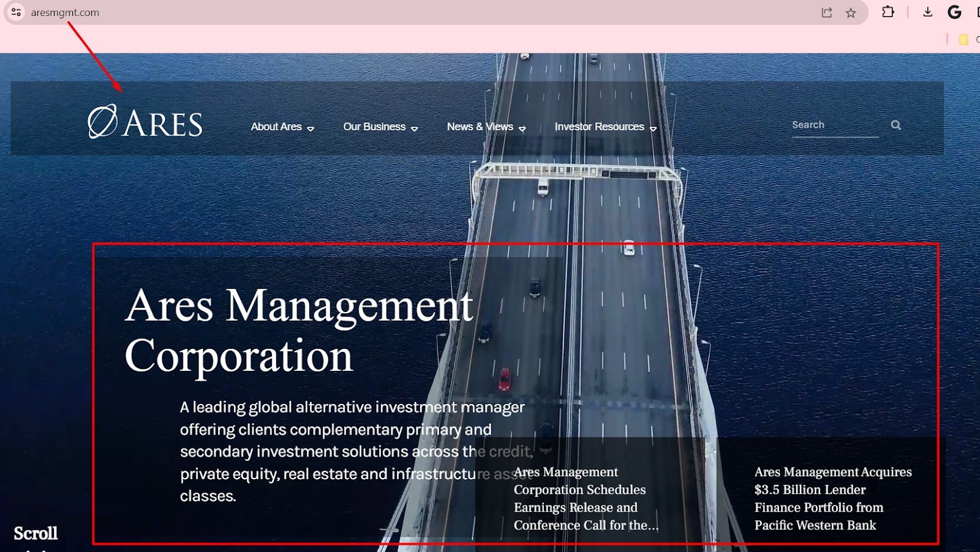Click the aresmgmt.com address bar URL

[x=65, y=12]
